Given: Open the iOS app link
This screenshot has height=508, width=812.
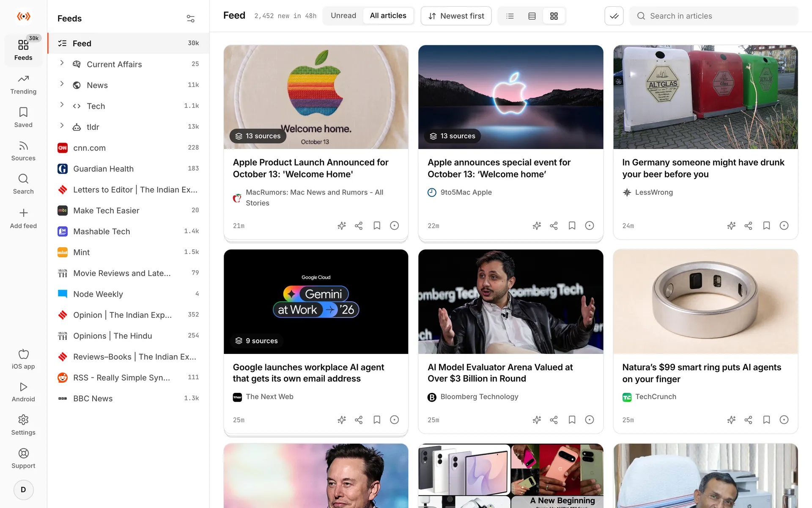Looking at the screenshot, I should pyautogui.click(x=23, y=359).
